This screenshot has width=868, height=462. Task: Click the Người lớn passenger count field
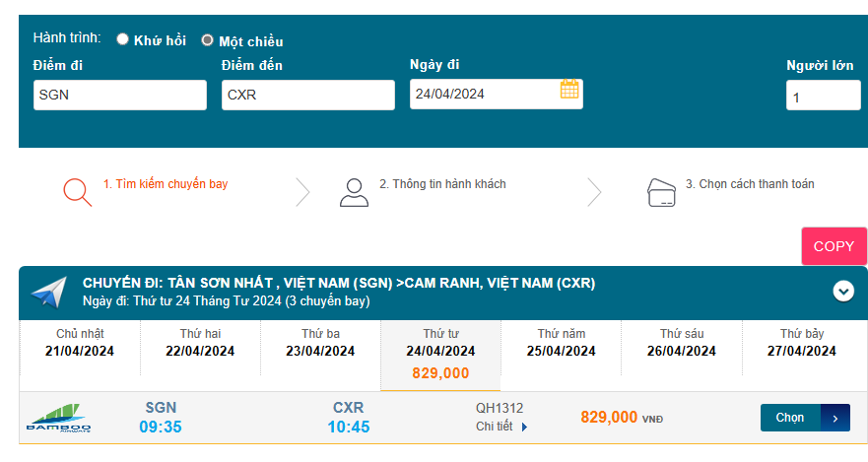[823, 97]
